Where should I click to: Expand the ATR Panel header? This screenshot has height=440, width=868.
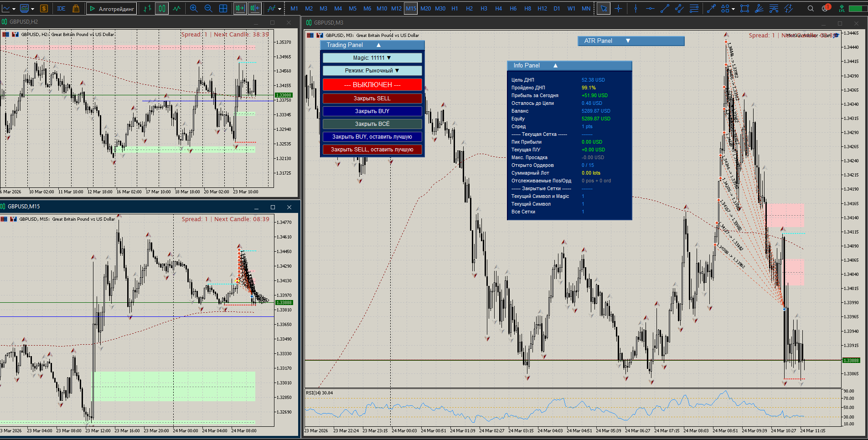pos(631,41)
